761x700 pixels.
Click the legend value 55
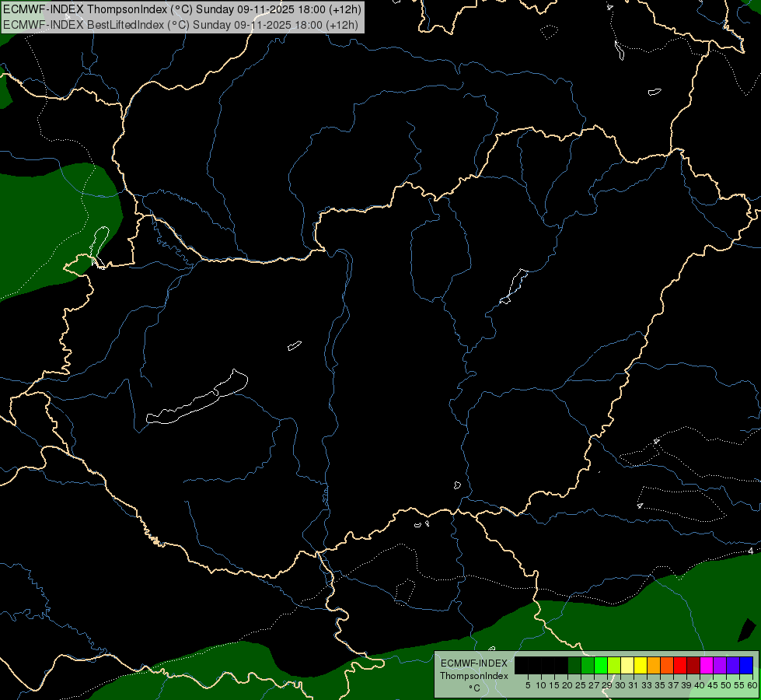coord(739,685)
